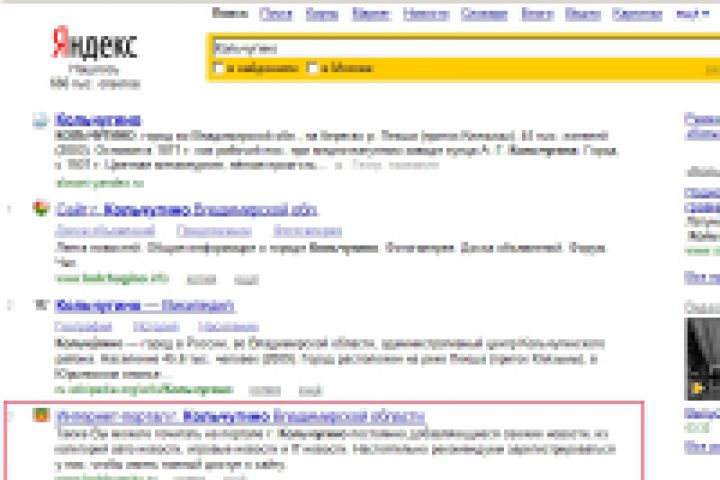Click favicon beside Сайт г. Кольчугино result

41,209
